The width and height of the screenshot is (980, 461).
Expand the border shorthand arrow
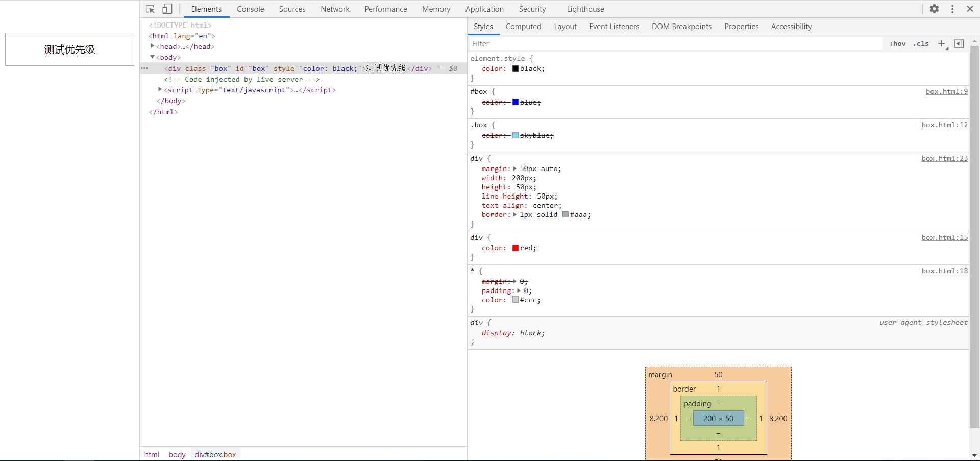pyautogui.click(x=514, y=214)
